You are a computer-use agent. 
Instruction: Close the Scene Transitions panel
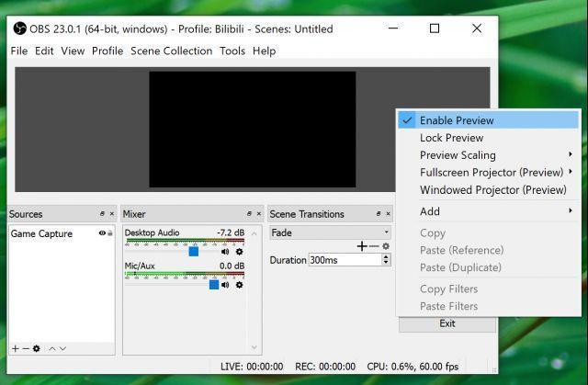click(388, 214)
